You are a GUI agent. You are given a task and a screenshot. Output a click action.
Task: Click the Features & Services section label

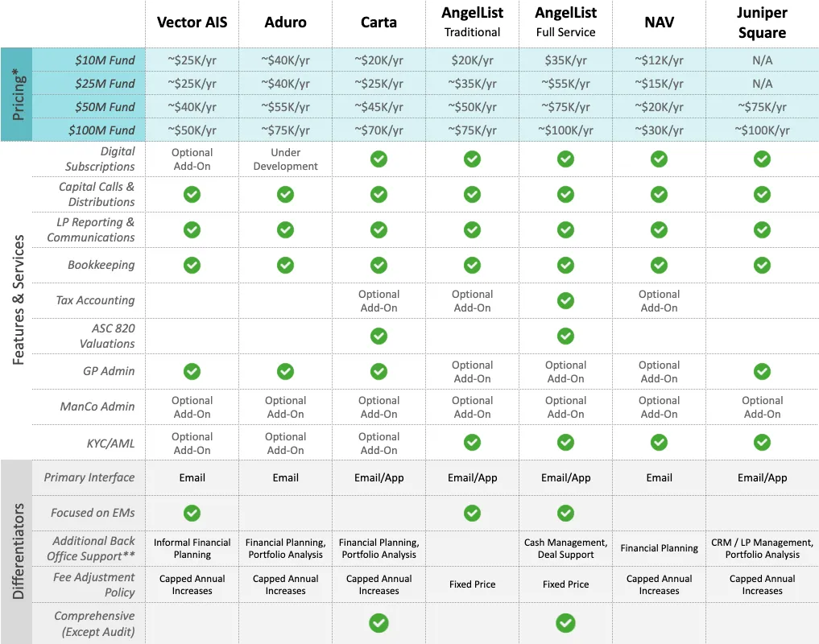point(18,300)
